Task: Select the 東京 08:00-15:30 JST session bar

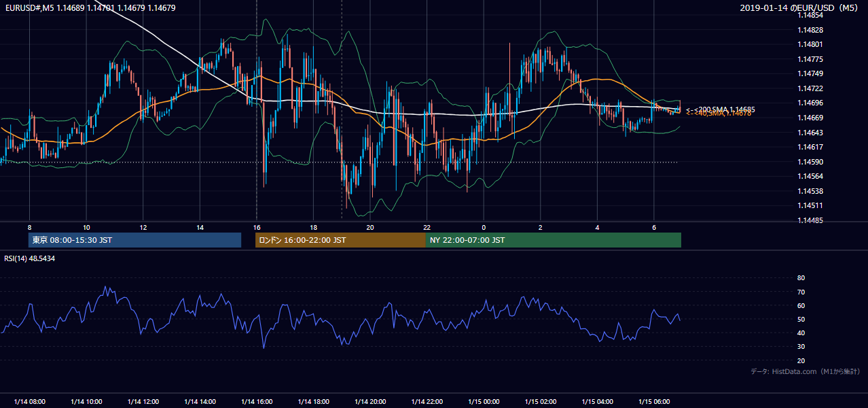Action: coord(135,240)
